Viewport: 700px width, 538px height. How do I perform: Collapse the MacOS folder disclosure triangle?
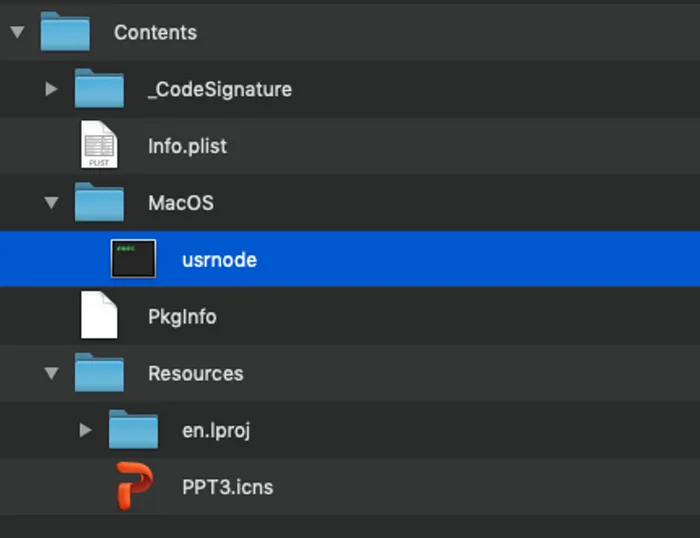[51, 203]
